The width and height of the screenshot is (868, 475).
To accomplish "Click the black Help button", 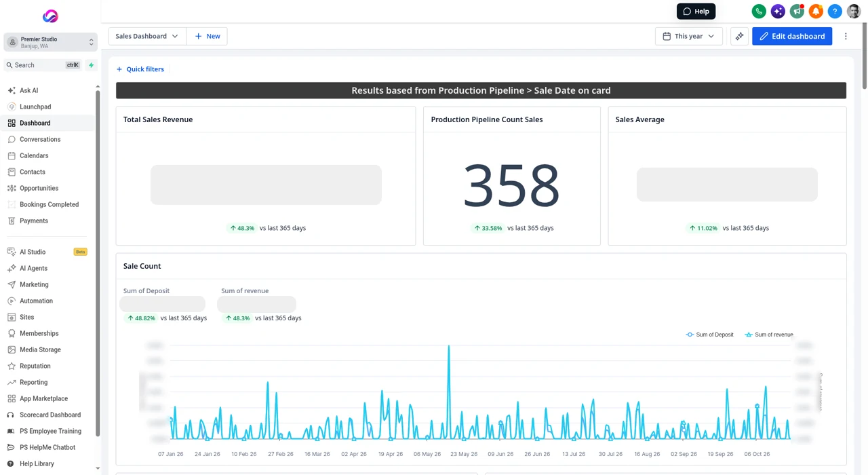I will click(696, 12).
